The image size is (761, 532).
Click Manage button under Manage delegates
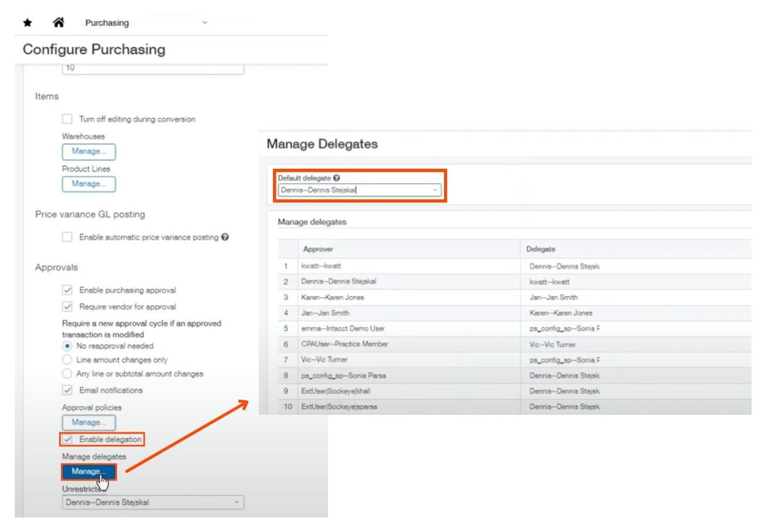tap(89, 472)
